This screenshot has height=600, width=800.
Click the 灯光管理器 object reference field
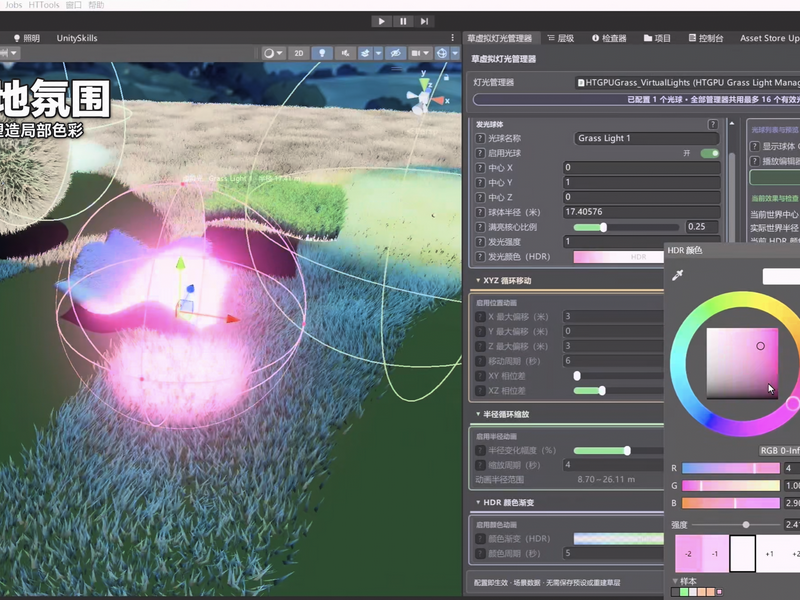pyautogui.click(x=687, y=83)
